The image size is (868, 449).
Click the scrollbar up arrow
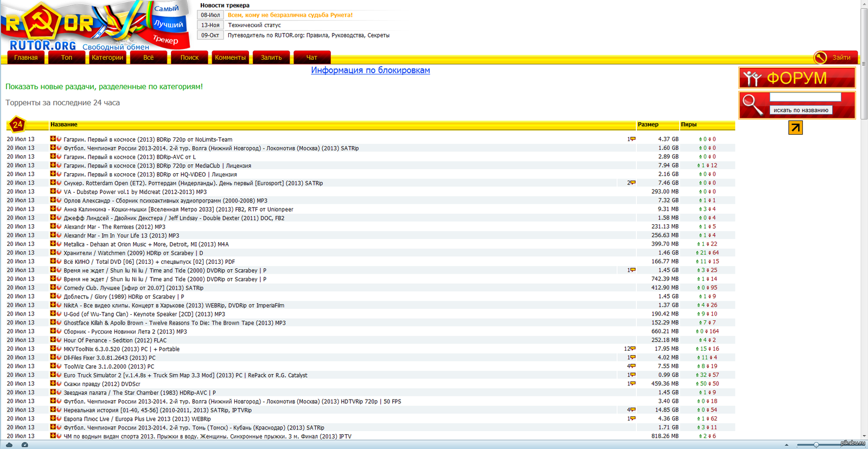tap(864, 3)
